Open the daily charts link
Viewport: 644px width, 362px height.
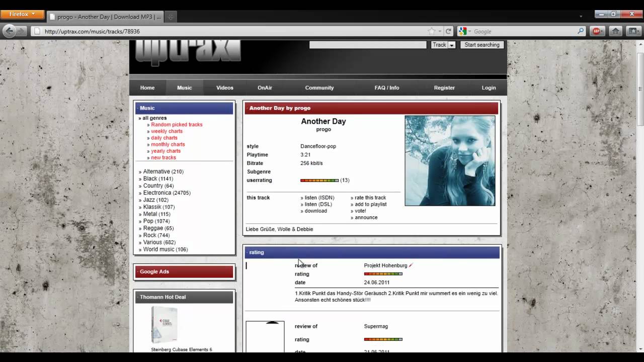(x=164, y=138)
